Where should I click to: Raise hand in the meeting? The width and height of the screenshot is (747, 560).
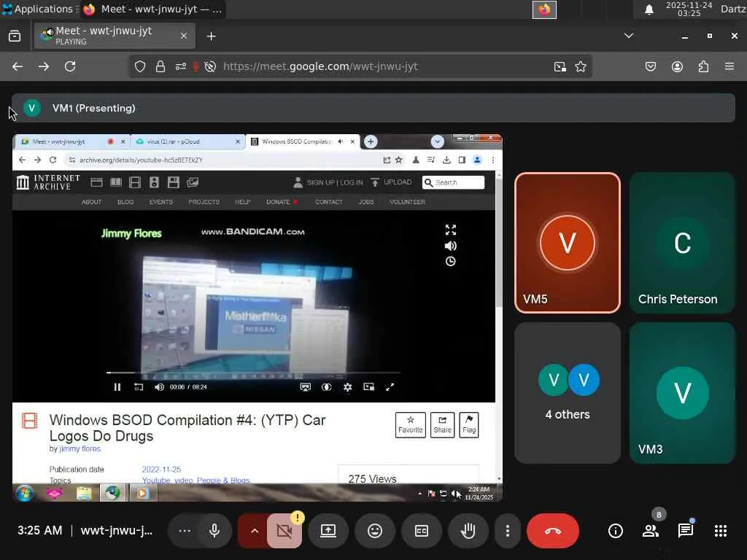coord(468,531)
